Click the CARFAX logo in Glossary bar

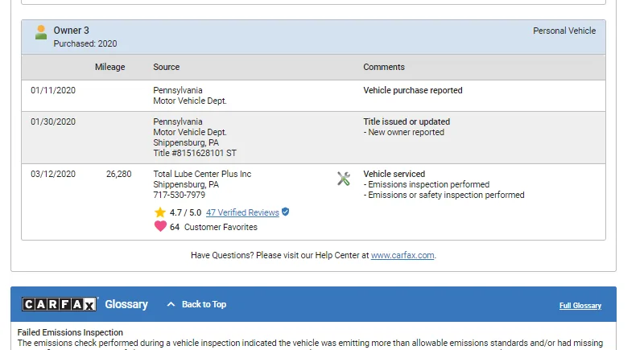pos(60,304)
